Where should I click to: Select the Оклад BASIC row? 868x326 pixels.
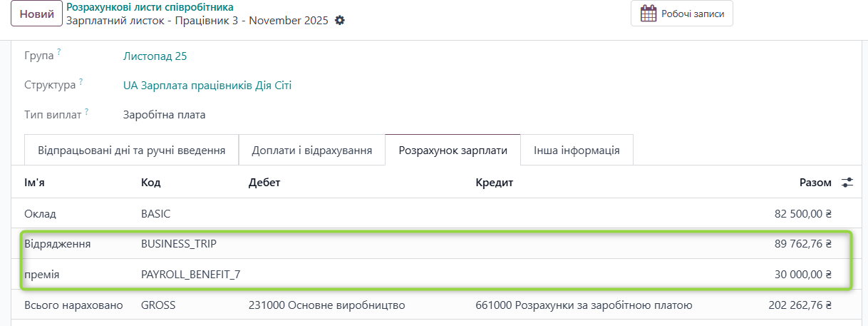[428, 213]
